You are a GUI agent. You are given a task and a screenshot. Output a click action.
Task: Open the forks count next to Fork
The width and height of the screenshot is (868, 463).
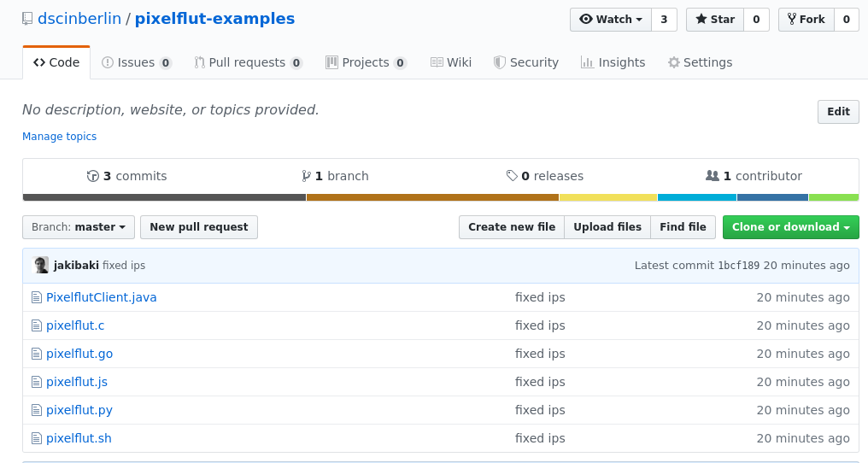tap(847, 20)
